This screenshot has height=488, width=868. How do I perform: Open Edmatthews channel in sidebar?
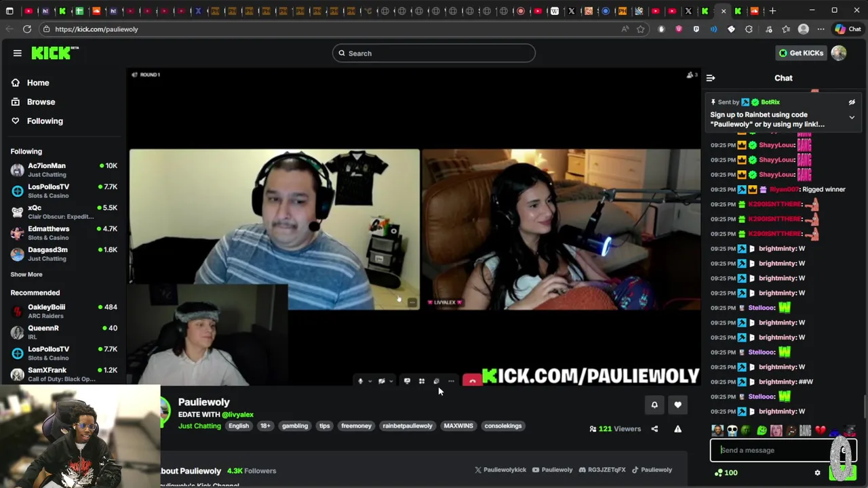coord(64,232)
